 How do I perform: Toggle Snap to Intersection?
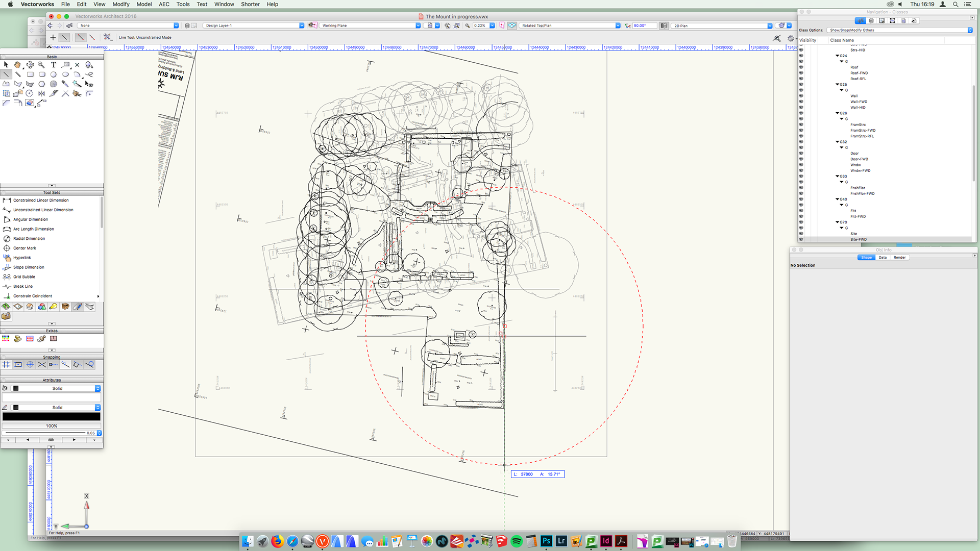click(x=42, y=365)
